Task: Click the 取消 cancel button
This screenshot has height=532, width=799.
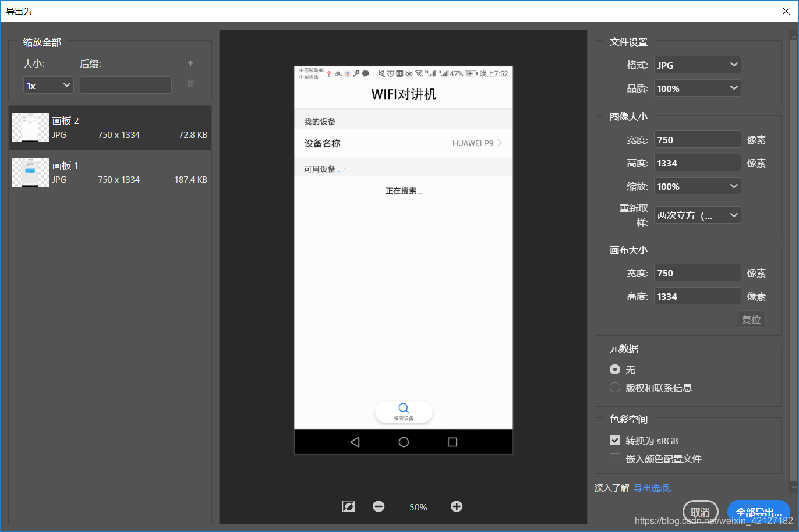Action: (701, 512)
